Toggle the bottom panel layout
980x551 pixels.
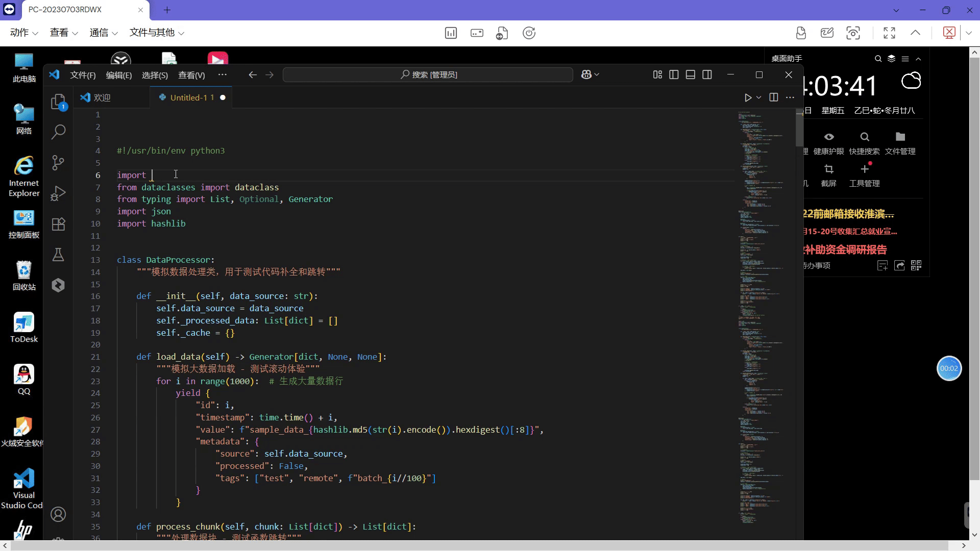click(x=691, y=74)
